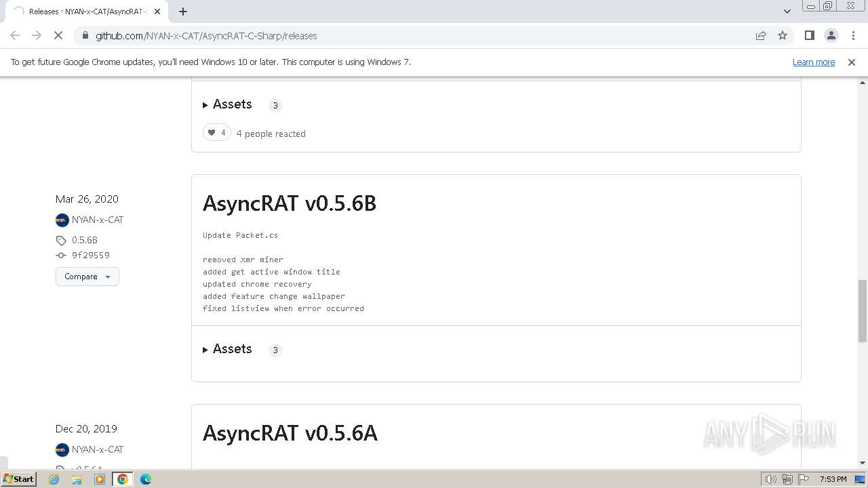Open the media player taskbar icon
This screenshot has height=488, width=868.
point(100,479)
